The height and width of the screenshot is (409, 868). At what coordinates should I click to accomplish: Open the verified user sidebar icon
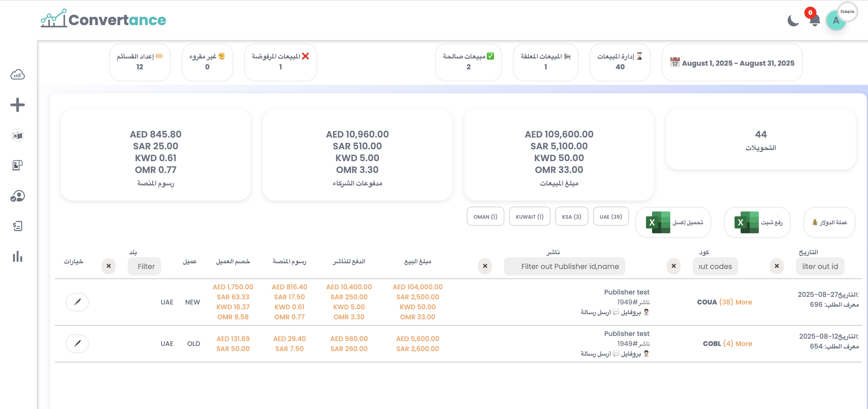pyautogui.click(x=18, y=196)
